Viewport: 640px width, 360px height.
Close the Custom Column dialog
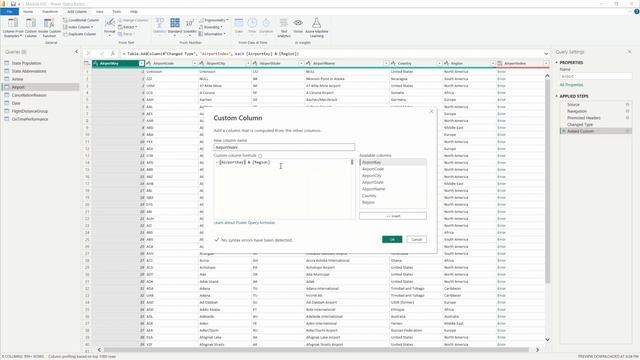pos(431,111)
